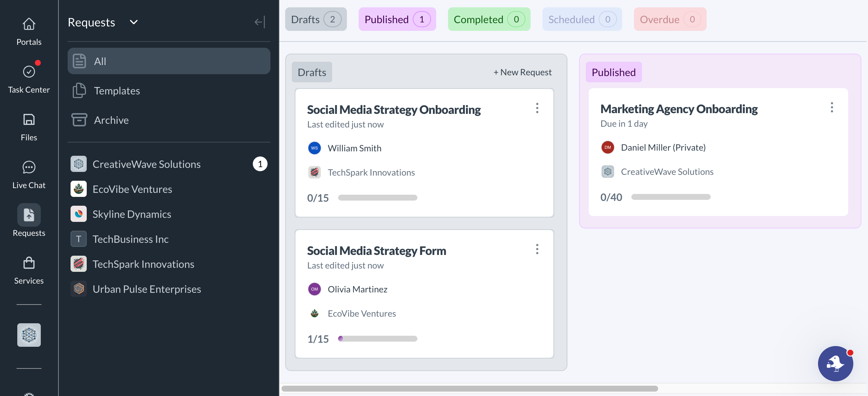Collapse the Requests side panel with the arrow

(x=259, y=22)
